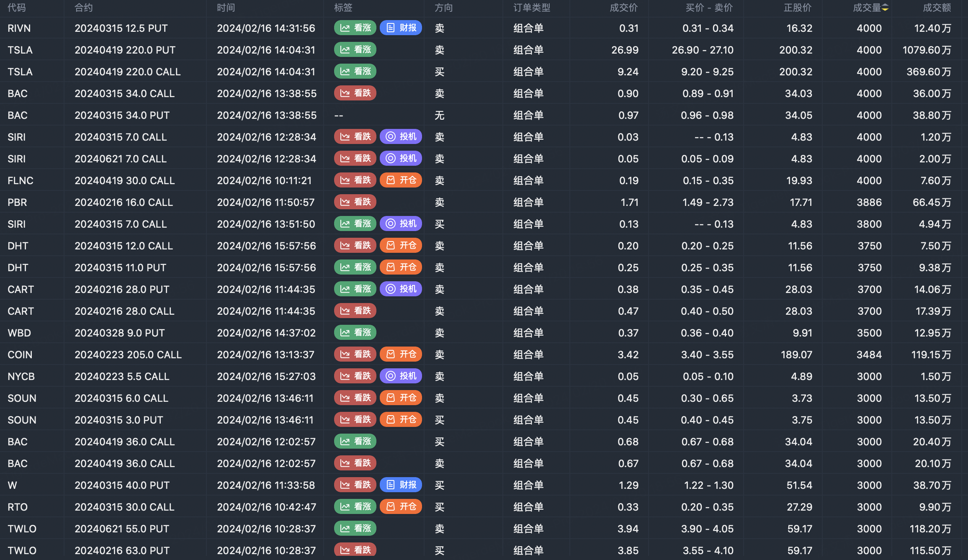Click the 看跌 tag on BAC 34.0 CALL row
Screen dimensions: 968x560
pos(355,93)
